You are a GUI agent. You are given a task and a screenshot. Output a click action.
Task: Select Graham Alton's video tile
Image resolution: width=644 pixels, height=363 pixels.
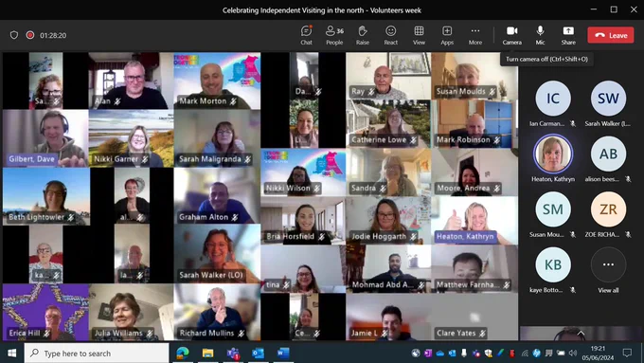217,196
